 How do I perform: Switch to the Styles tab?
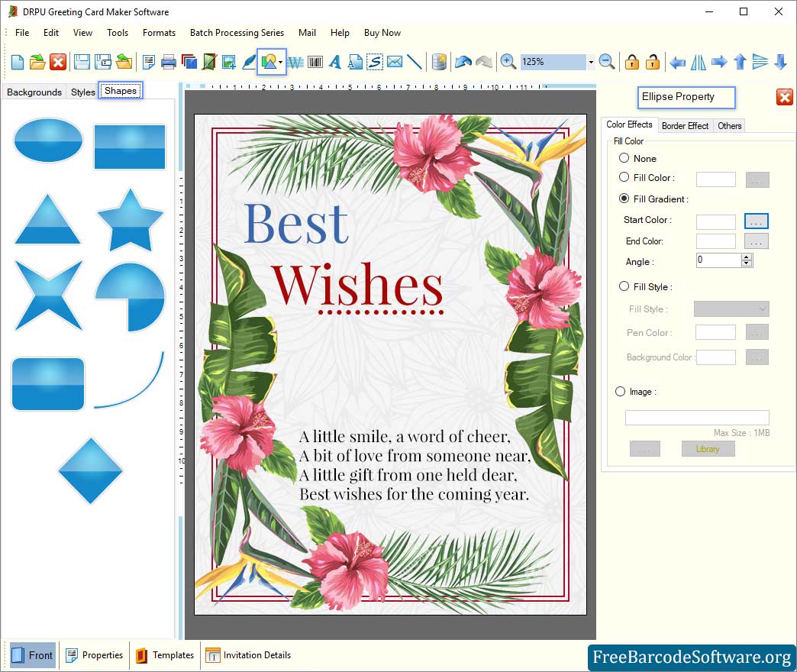83,92
